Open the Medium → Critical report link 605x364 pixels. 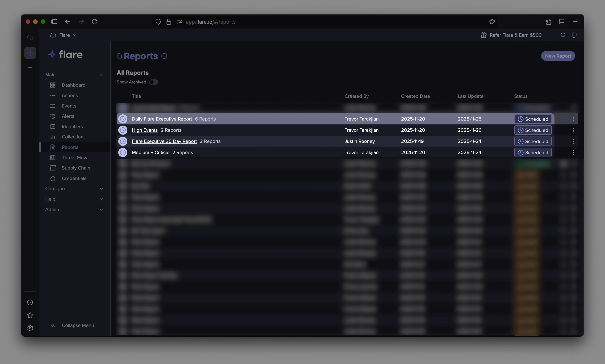(150, 153)
